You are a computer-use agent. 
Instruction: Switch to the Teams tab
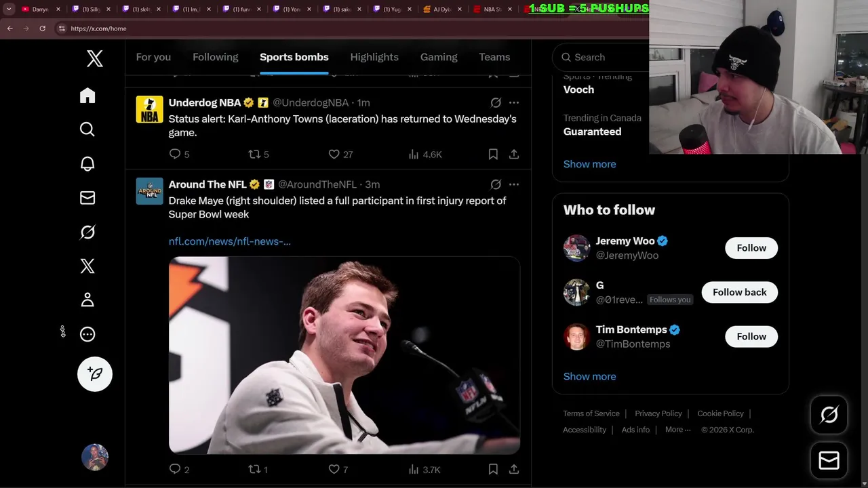tap(494, 57)
